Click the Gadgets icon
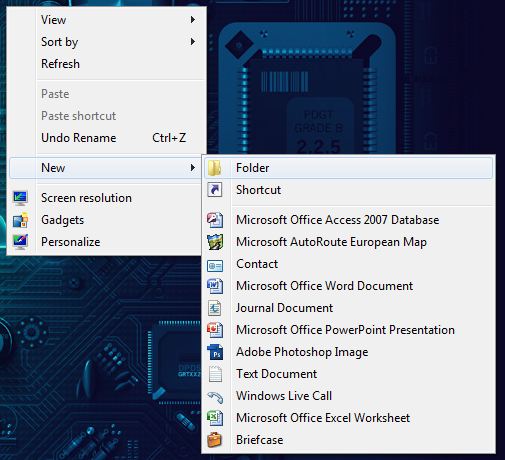 (x=20, y=220)
